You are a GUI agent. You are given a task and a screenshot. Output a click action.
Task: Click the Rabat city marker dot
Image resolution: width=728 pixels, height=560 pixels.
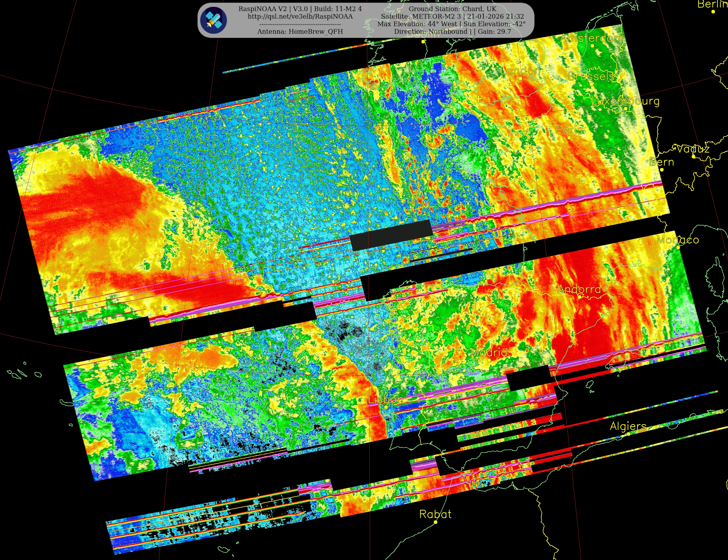pyautogui.click(x=435, y=522)
